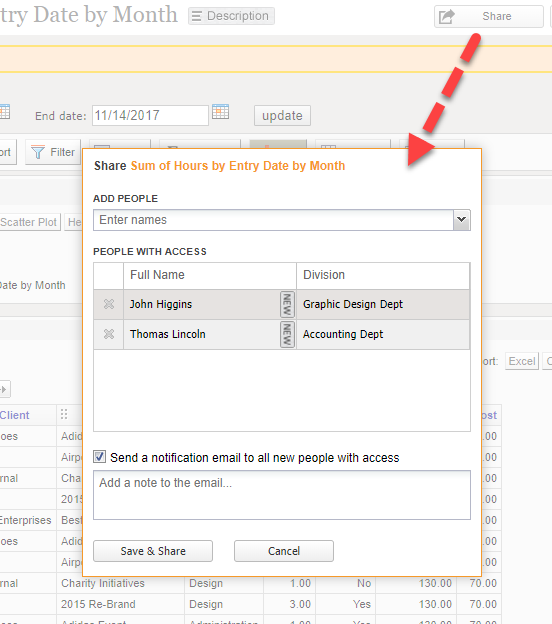Open the End date calendar picker icon

(220, 112)
